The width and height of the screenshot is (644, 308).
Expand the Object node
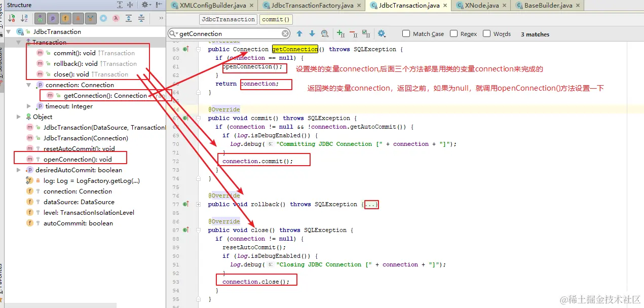[x=19, y=117]
